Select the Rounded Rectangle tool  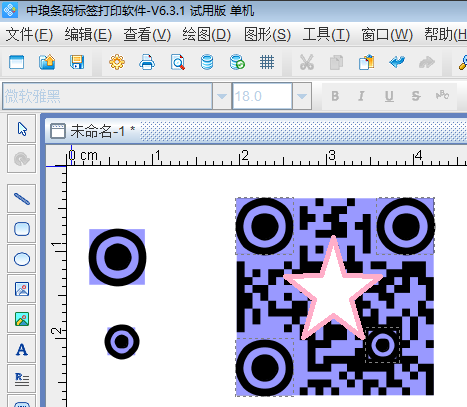tap(22, 229)
